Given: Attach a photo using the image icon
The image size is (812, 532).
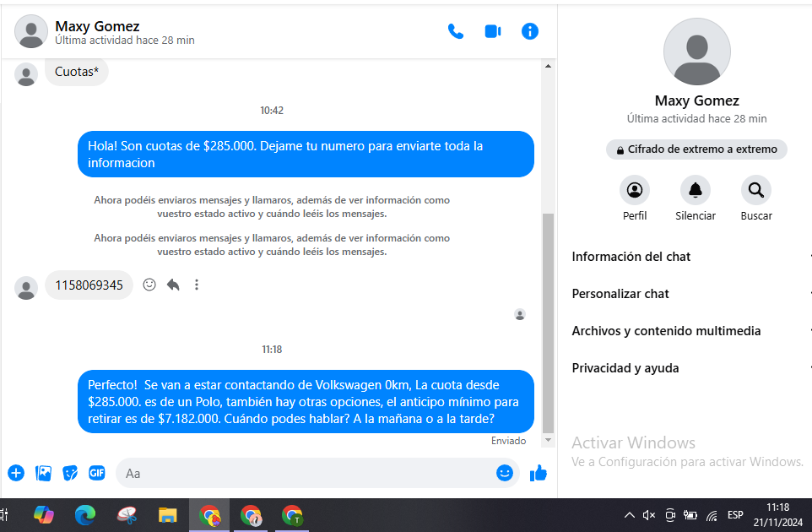Looking at the screenshot, I should click(44, 473).
